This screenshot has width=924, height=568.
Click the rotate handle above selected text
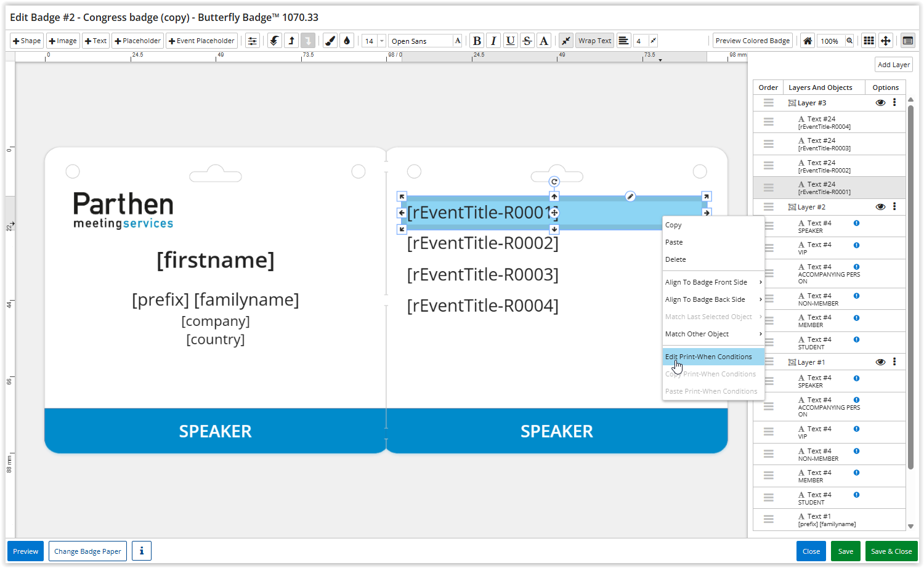554,182
